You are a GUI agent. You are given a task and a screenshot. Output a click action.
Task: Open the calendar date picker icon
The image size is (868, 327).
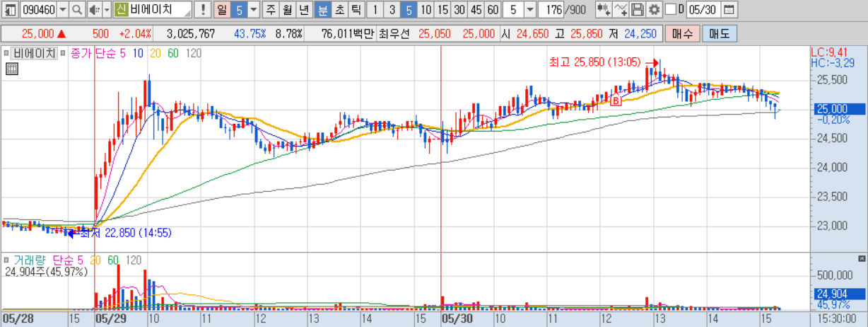coord(729,10)
